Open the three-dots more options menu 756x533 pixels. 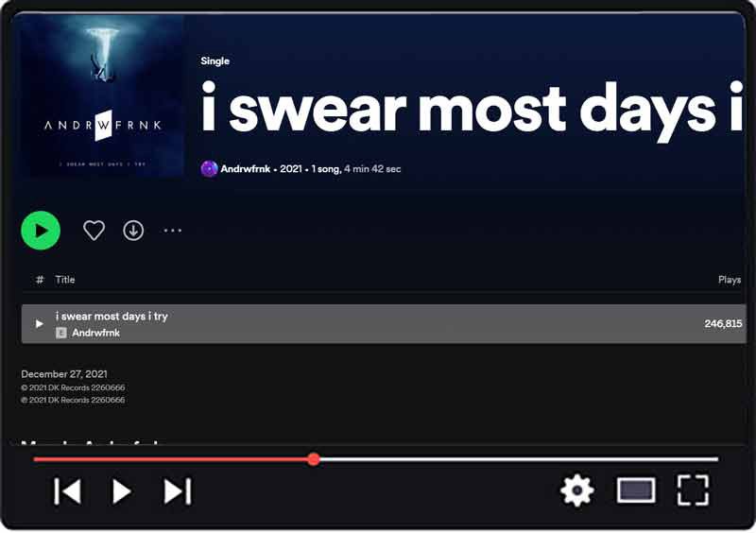tap(172, 231)
